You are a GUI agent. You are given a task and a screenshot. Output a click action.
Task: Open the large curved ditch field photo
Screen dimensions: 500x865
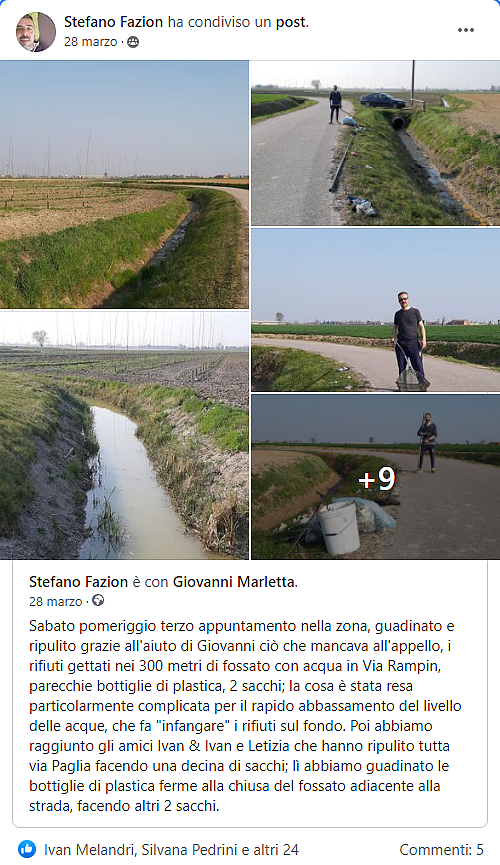[x=124, y=184]
